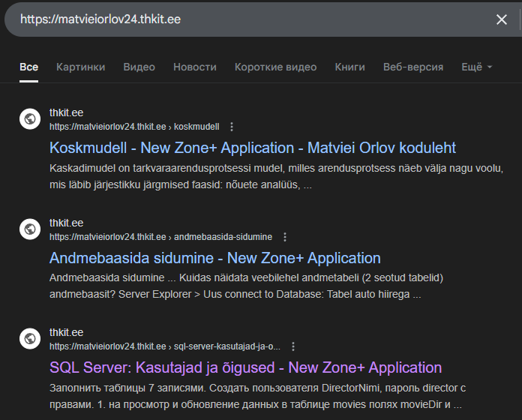Open three-dot options for the Koskmudell result
The image size is (522, 420).
click(x=232, y=127)
